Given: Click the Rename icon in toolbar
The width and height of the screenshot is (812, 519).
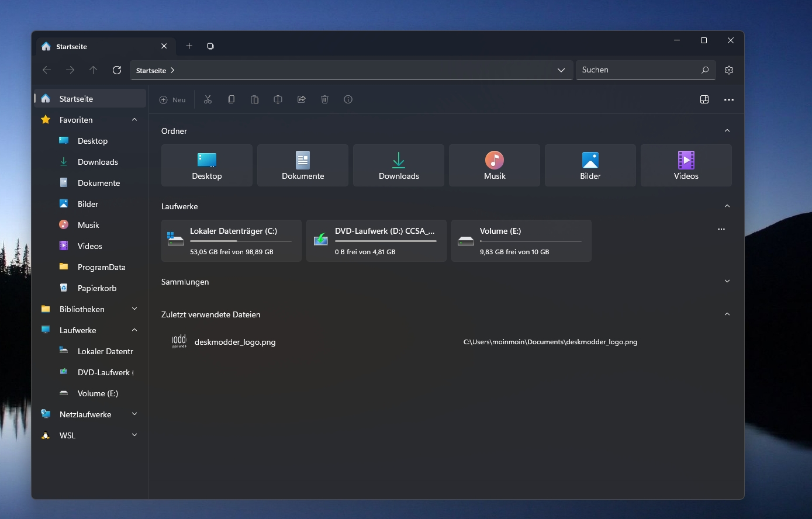Looking at the screenshot, I should (x=278, y=99).
